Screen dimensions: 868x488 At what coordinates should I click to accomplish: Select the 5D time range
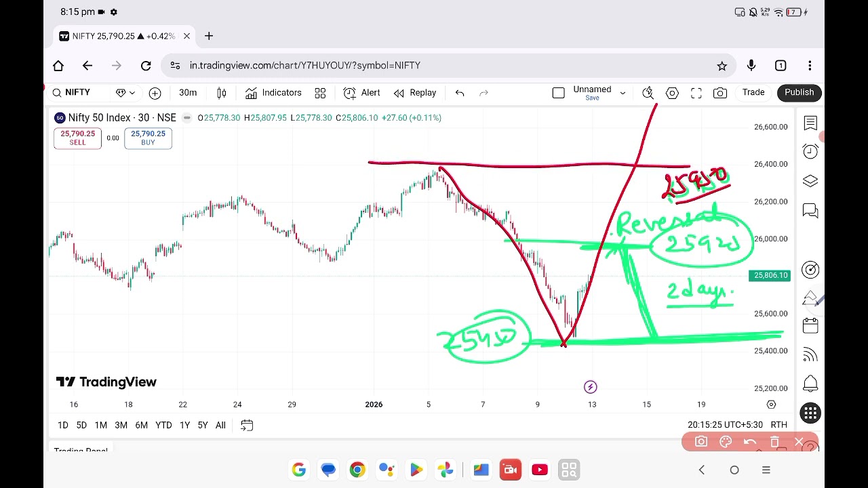[81, 425]
